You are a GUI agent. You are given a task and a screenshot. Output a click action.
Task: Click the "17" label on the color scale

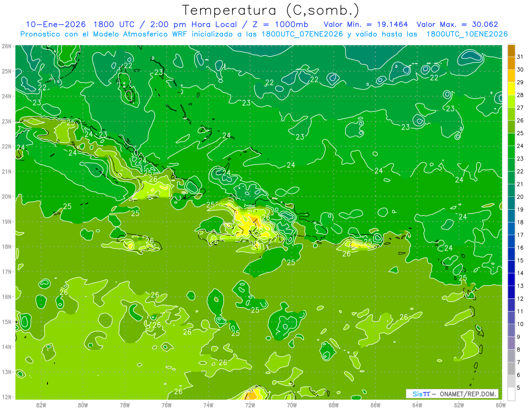point(520,235)
